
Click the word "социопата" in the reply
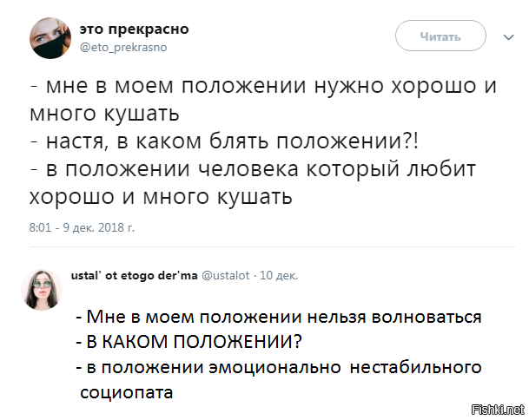point(126,391)
